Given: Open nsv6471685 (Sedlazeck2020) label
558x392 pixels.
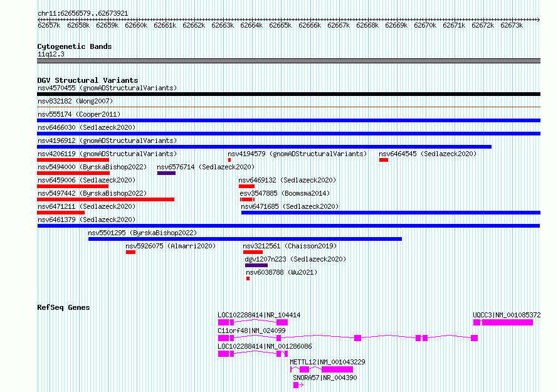Looking at the screenshot, I should click(290, 206).
